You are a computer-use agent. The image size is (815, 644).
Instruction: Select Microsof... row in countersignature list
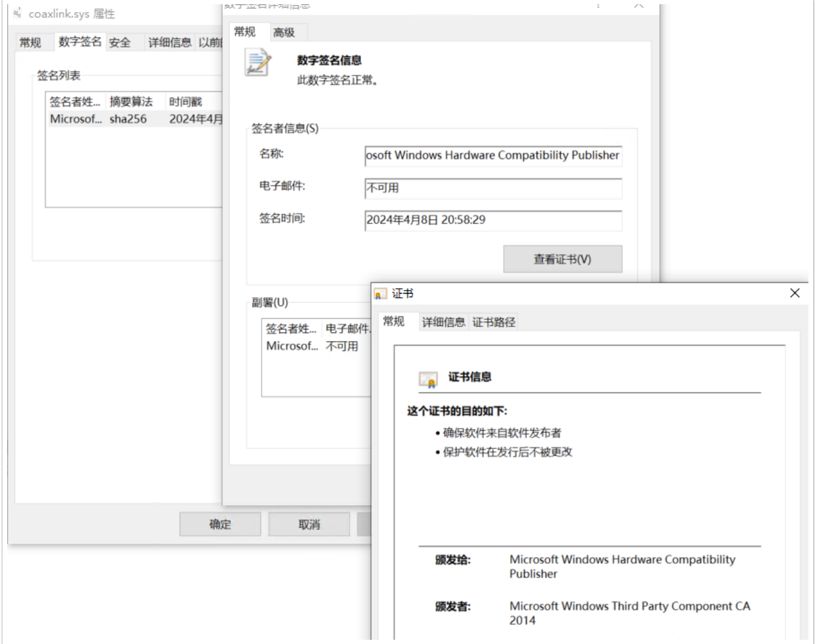317,346
